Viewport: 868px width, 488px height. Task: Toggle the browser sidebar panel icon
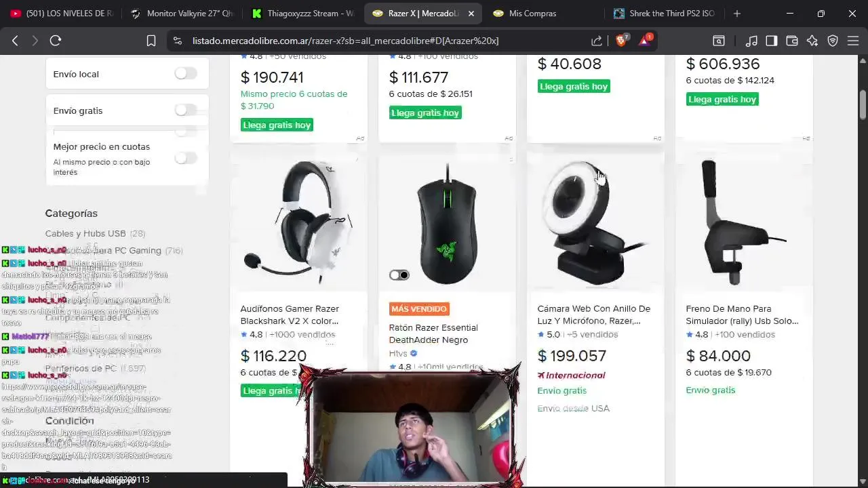coord(771,41)
